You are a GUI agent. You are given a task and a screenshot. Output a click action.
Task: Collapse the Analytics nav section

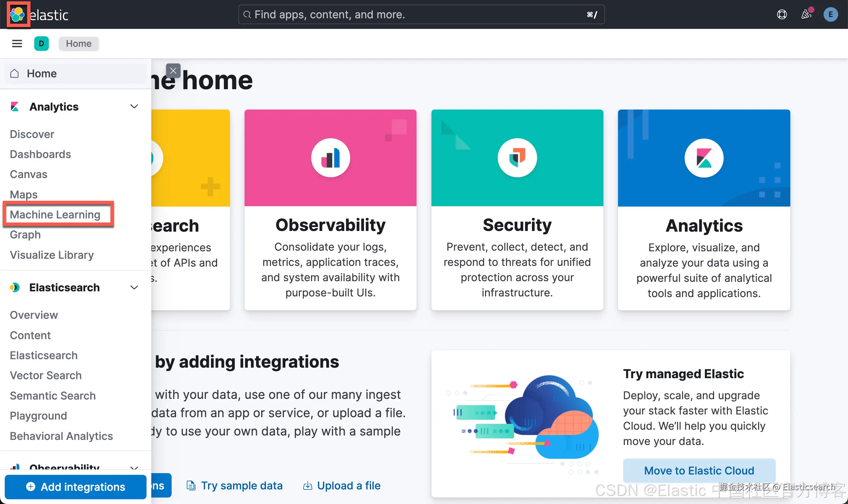(x=134, y=106)
